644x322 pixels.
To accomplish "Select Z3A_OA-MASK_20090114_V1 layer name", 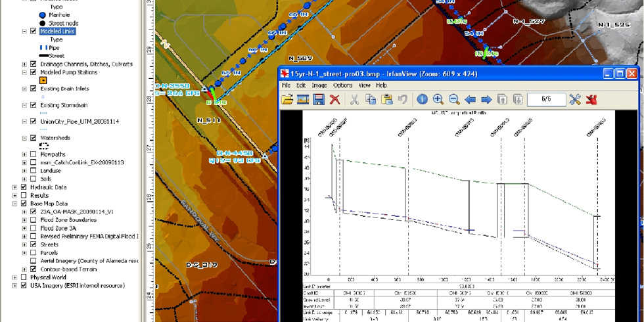I will coord(76,212).
